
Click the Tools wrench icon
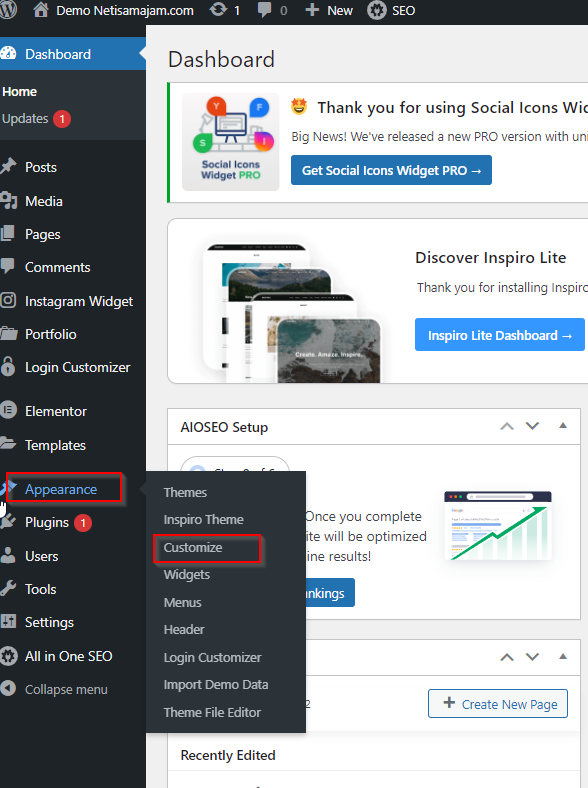tap(8, 588)
